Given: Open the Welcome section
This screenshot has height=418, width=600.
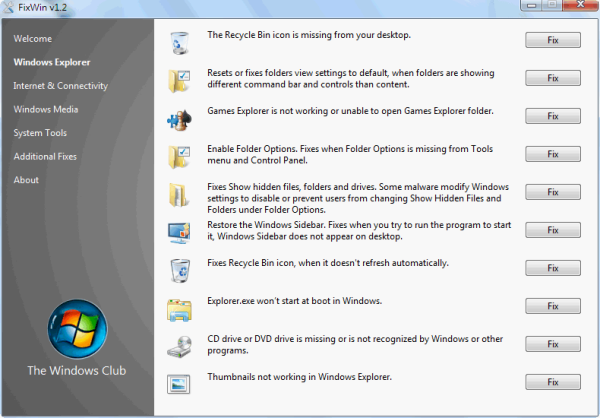Looking at the screenshot, I should pos(33,39).
